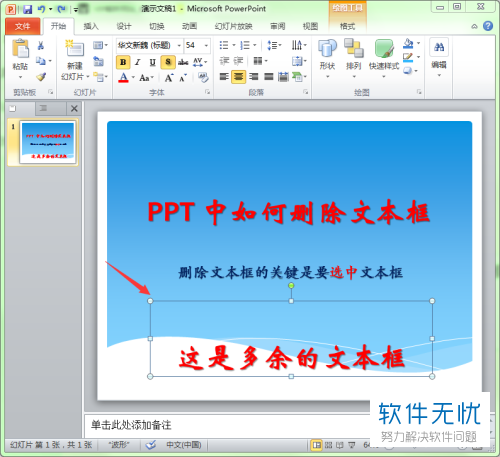
Task: Expand the Numbering dropdown arrow
Action: tap(255, 45)
